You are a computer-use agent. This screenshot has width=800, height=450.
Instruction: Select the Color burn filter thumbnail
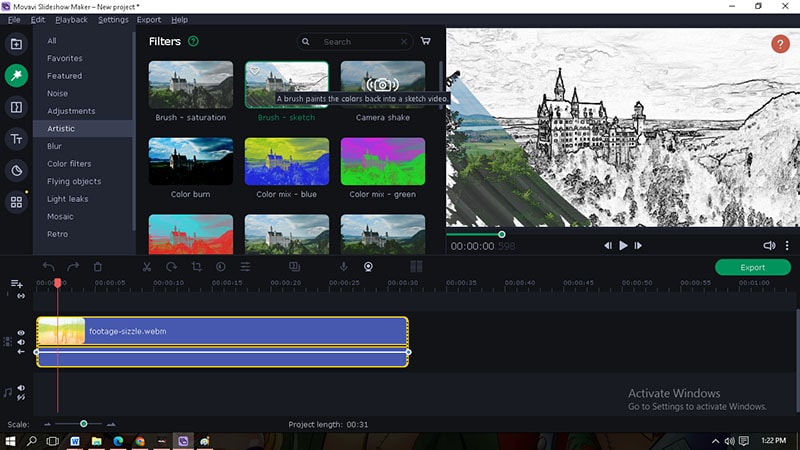tap(191, 161)
